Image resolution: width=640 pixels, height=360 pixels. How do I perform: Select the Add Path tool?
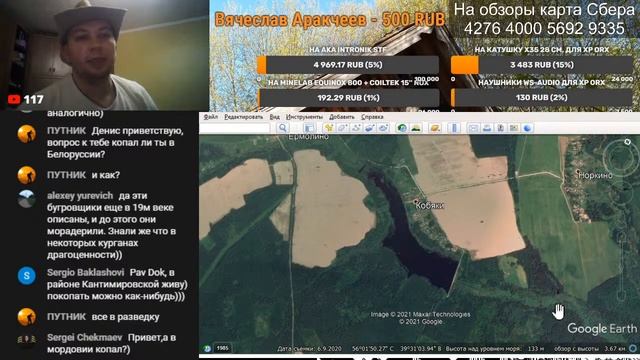(x=356, y=128)
